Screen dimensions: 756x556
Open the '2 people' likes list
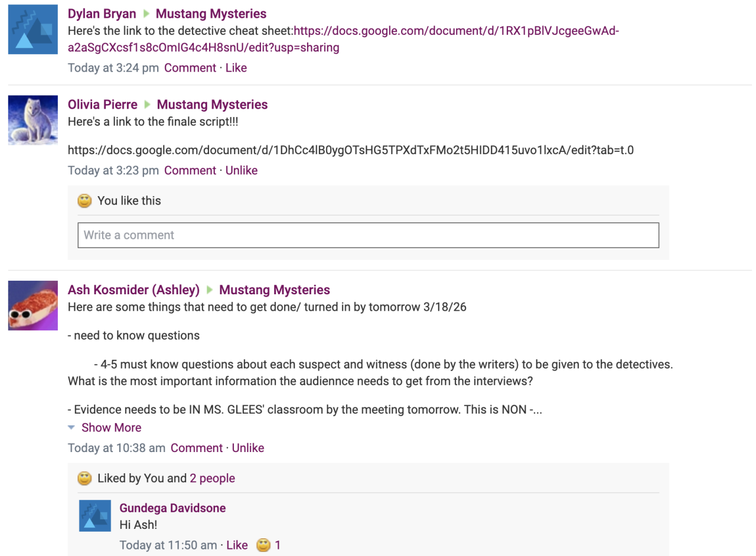coord(212,479)
